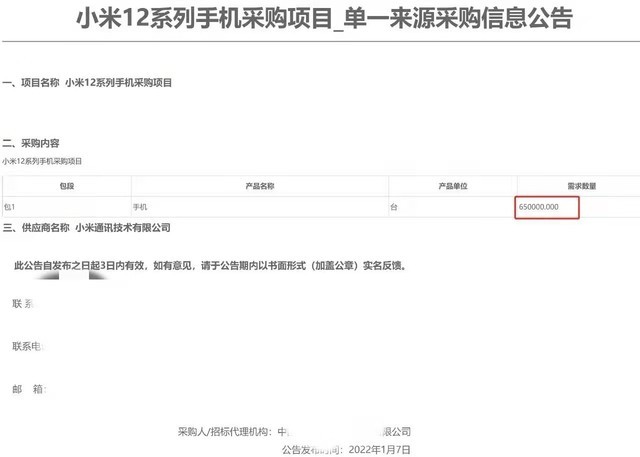Click the 采购人/招标代理机构 line
This screenshot has height=457, width=640.
(x=294, y=431)
